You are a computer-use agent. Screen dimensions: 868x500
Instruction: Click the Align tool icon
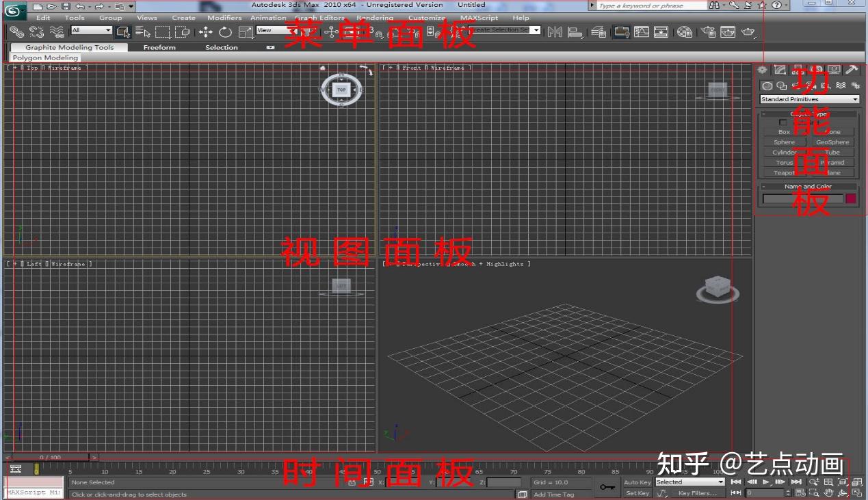click(575, 31)
